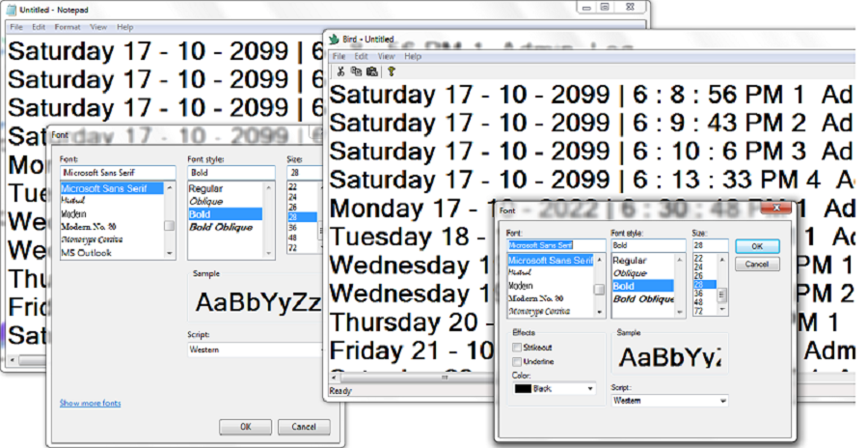868x448 pixels.
Task: Click the Font style field in Notepad Font dialog
Action: [x=231, y=173]
